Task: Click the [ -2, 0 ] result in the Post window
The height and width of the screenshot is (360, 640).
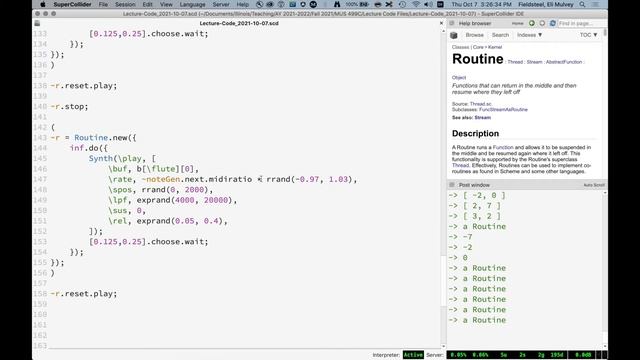Action: (x=484, y=196)
